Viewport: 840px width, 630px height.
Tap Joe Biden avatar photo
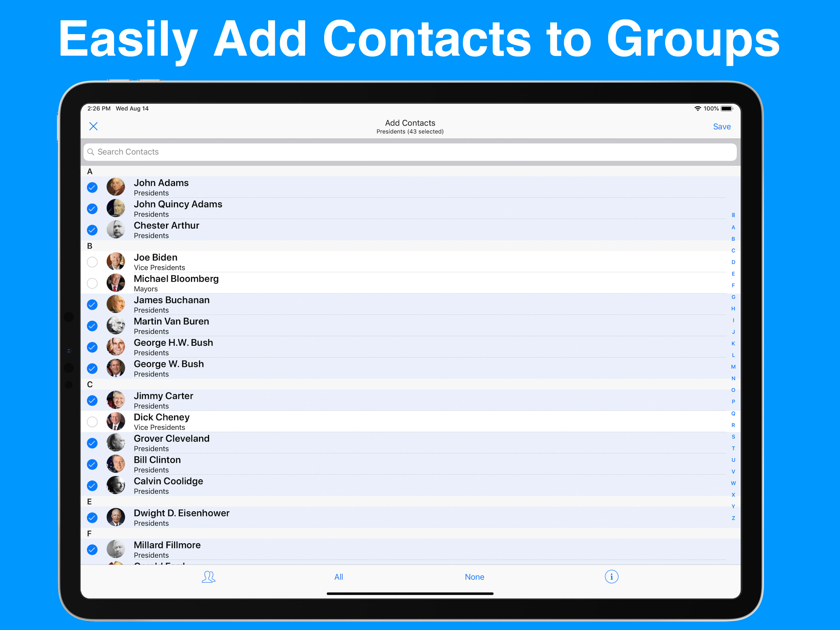click(x=116, y=261)
